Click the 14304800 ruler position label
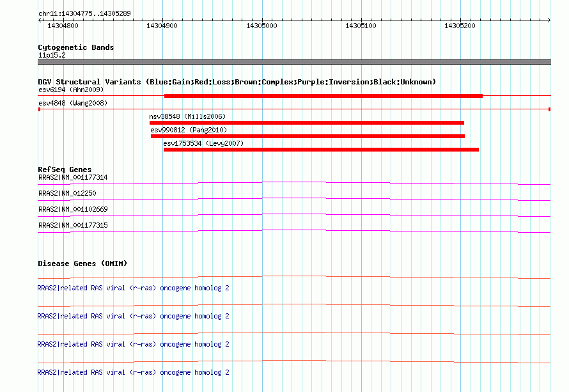 click(x=63, y=26)
